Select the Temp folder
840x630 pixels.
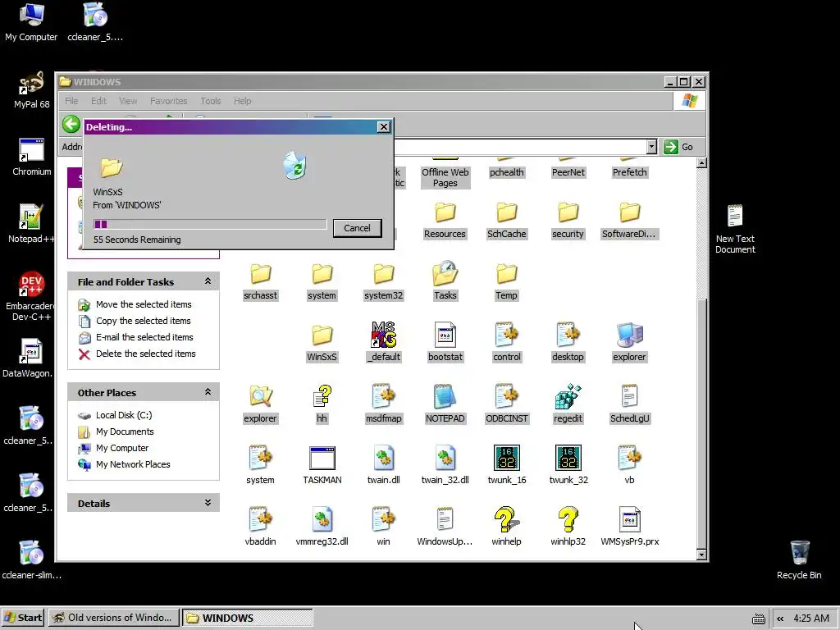506,281
